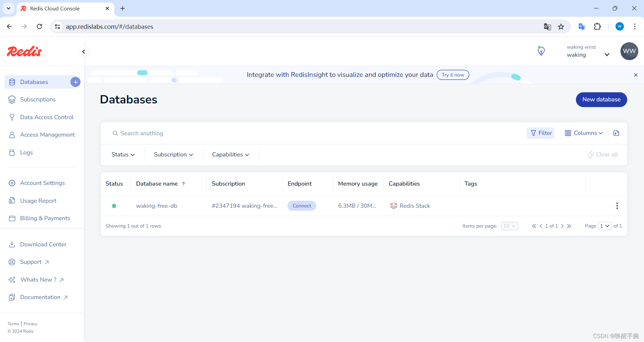Viewport: 644px width, 342px height.
Task: Dismiss the RedisInsight banner with X
Action: click(x=636, y=75)
